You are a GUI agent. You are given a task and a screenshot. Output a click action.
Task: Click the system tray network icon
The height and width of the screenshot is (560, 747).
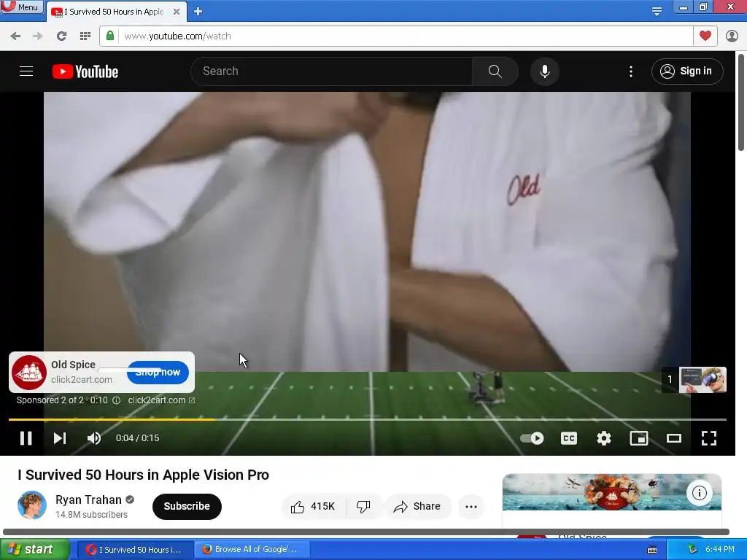pos(692,550)
